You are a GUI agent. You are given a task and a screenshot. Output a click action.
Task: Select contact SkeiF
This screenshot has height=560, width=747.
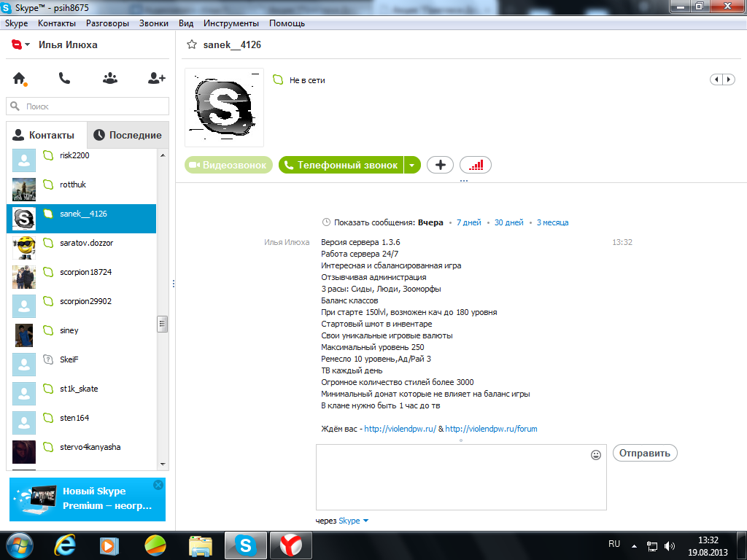coord(82,365)
